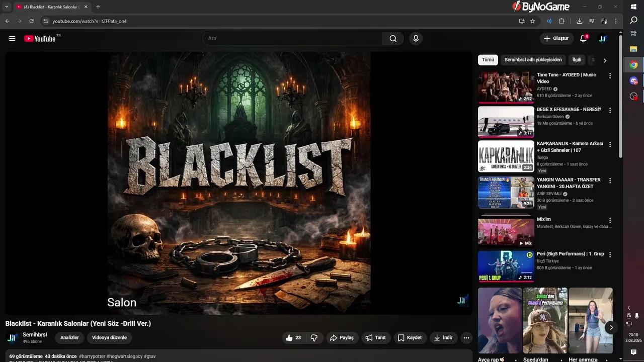This screenshot has height=362, width=644.
Task: Open File Explorer from the taskbar
Action: pos(633,49)
